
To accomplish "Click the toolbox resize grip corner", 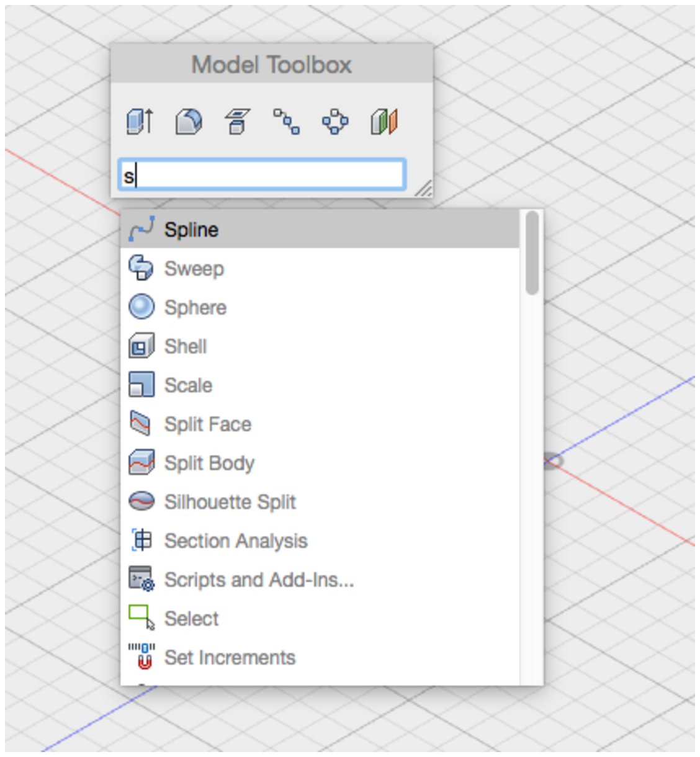I will tap(424, 189).
